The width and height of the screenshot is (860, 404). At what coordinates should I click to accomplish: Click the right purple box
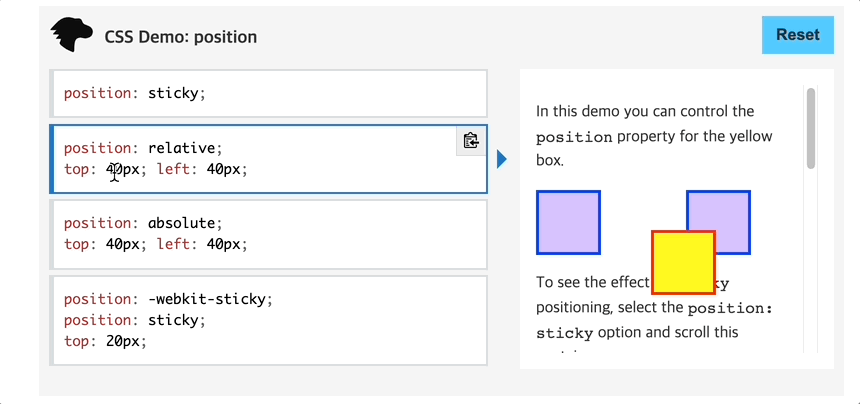(718, 223)
